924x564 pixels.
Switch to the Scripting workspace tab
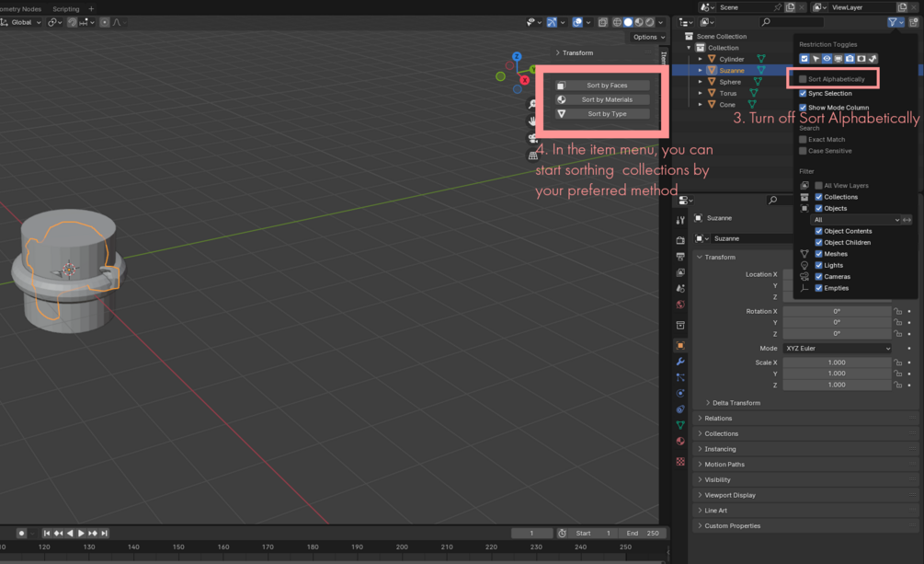(x=66, y=9)
